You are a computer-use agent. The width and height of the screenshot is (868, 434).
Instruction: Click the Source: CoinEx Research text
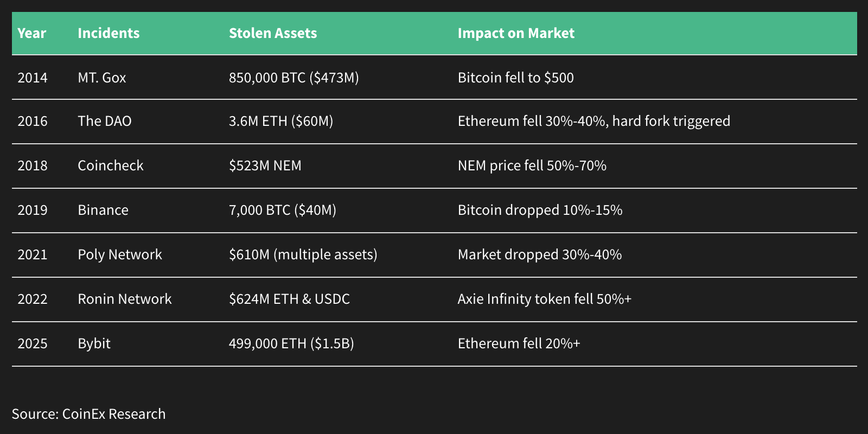pos(89,414)
